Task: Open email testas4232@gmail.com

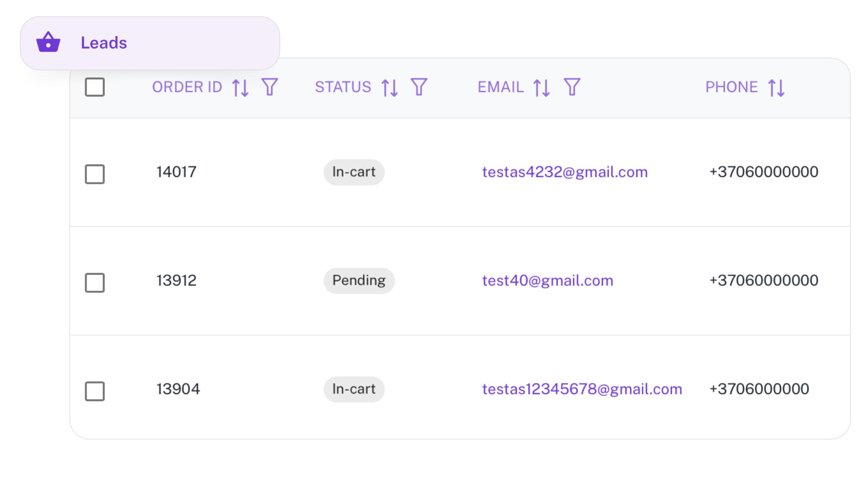Action: point(565,172)
